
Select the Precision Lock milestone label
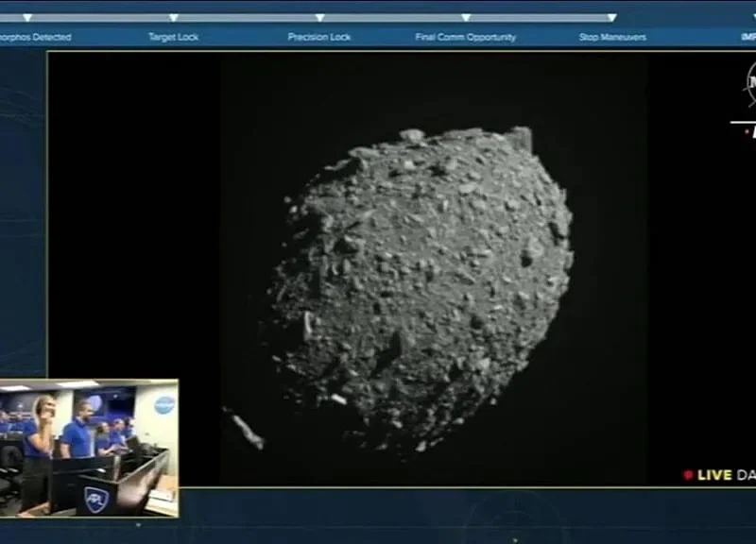click(x=319, y=37)
